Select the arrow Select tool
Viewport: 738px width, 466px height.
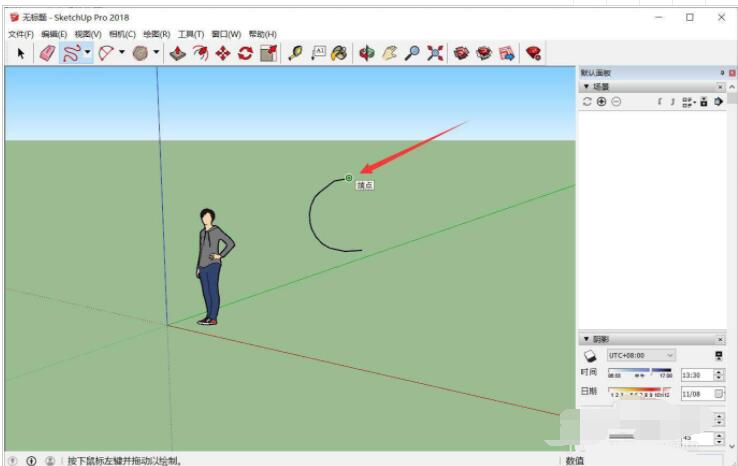(x=20, y=53)
